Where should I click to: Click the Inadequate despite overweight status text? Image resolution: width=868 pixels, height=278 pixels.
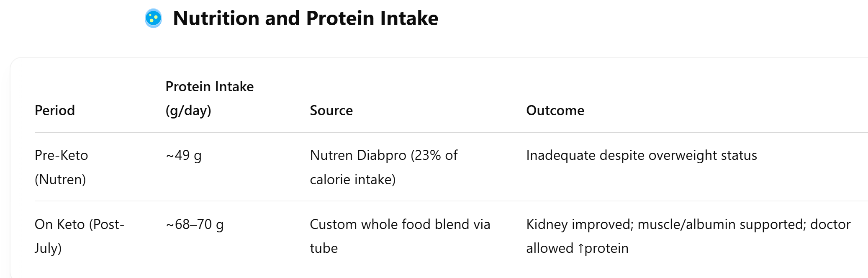coord(642,155)
